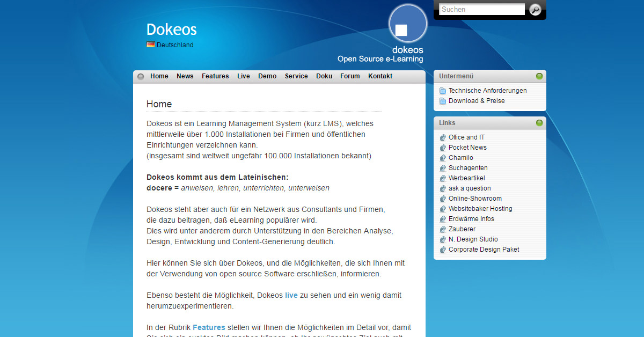The height and width of the screenshot is (337, 644).
Task: Click the green dot on Untermenü header
Action: coord(539,76)
